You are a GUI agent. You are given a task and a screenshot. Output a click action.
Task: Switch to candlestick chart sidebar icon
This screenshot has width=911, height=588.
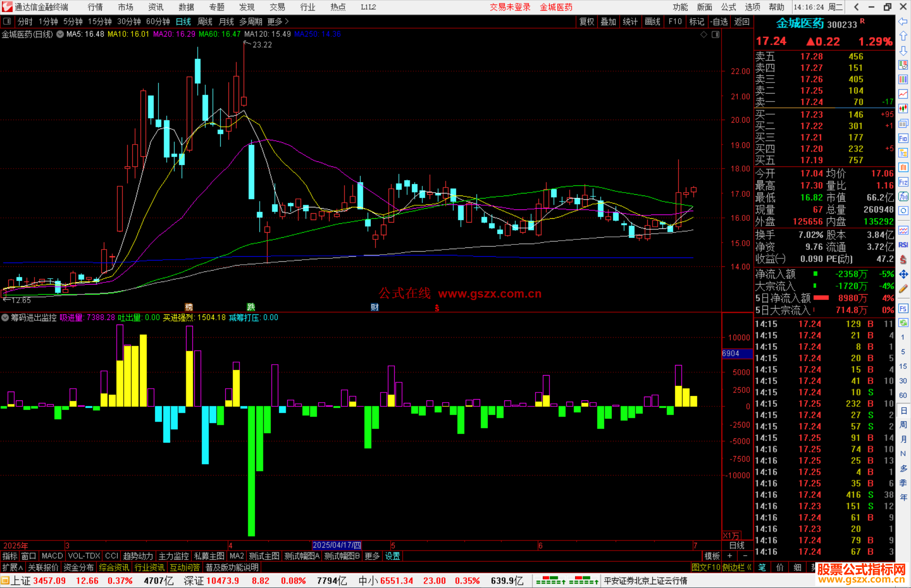tap(903, 109)
